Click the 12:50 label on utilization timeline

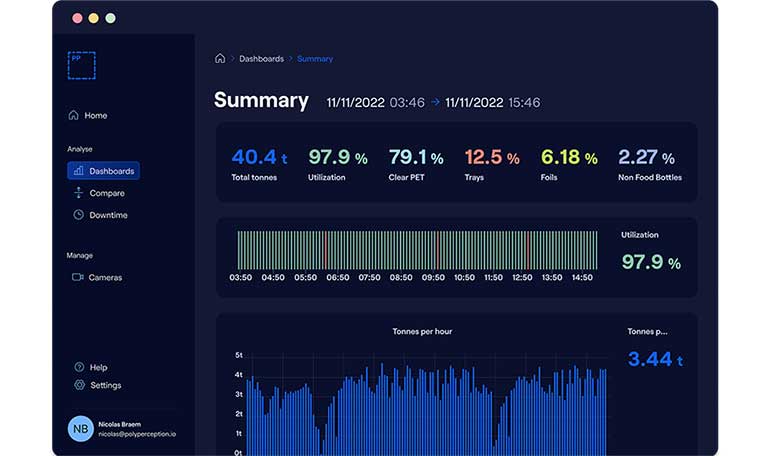point(522,277)
